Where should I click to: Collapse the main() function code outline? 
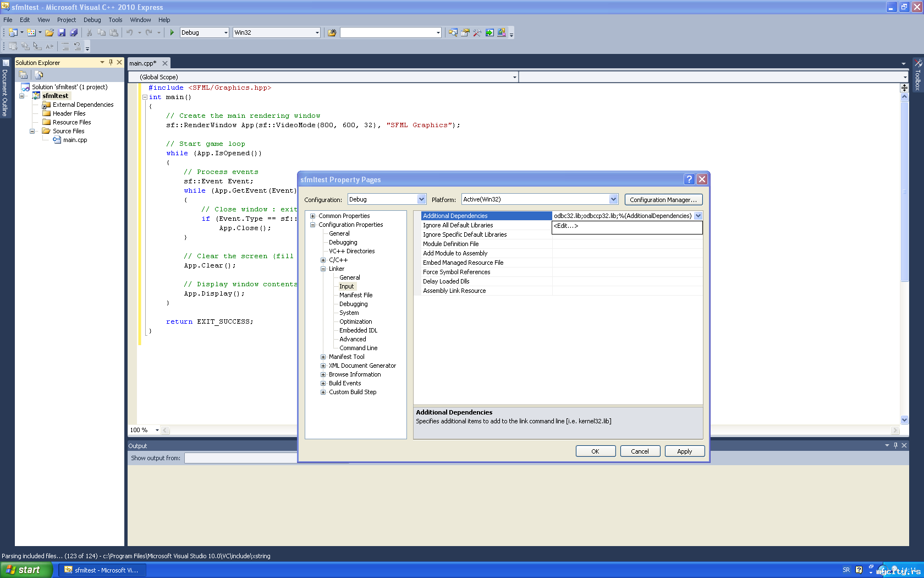click(145, 97)
